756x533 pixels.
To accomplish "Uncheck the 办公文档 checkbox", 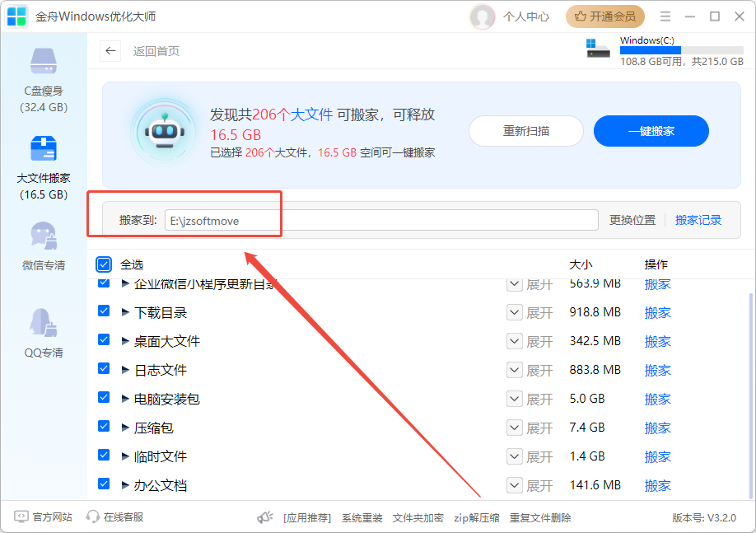I will point(104,484).
